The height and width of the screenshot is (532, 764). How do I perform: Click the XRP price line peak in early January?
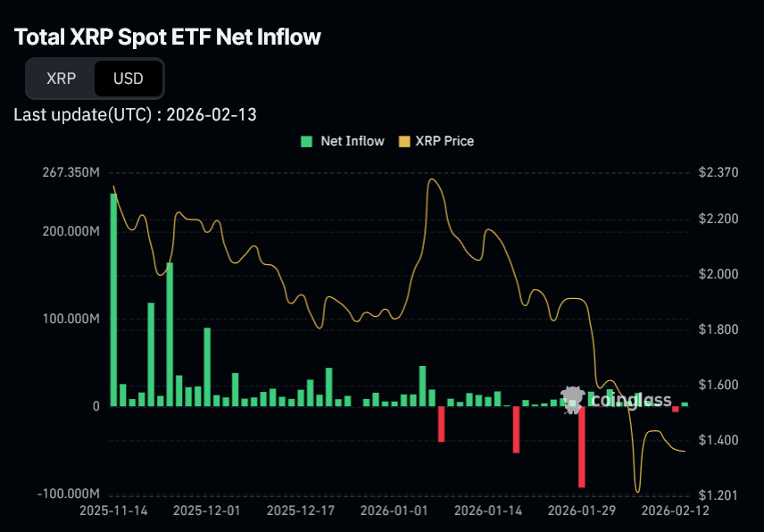pyautogui.click(x=432, y=180)
